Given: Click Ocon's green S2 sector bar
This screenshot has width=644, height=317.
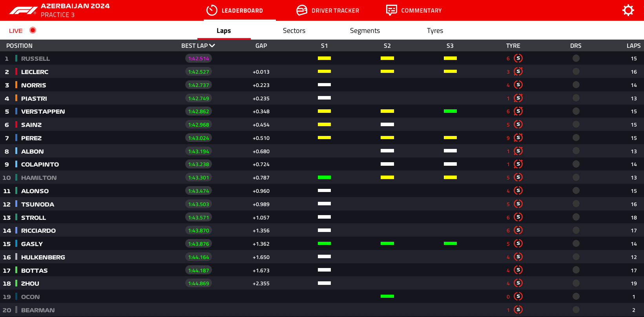Looking at the screenshot, I should 387,296.
